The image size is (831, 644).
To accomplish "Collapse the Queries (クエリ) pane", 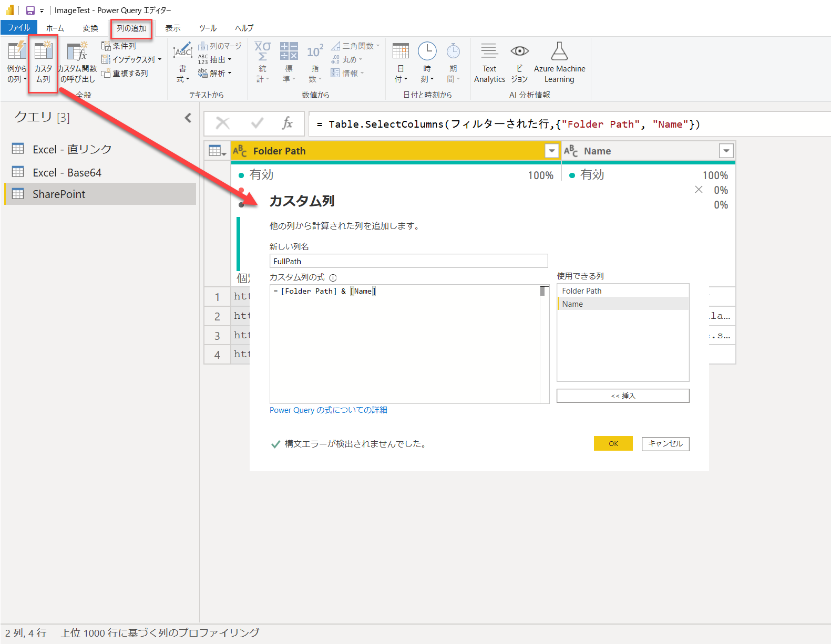I will (x=188, y=118).
